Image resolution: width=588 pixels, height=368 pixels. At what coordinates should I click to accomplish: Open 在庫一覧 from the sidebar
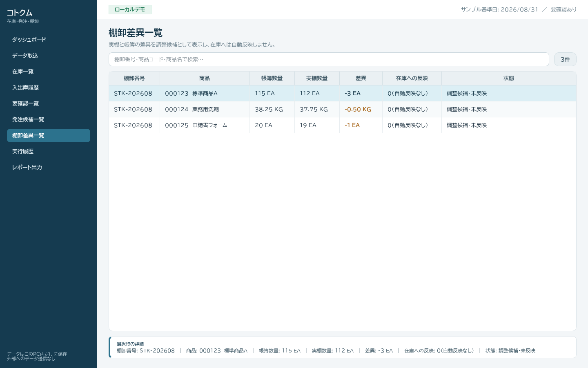(49, 72)
